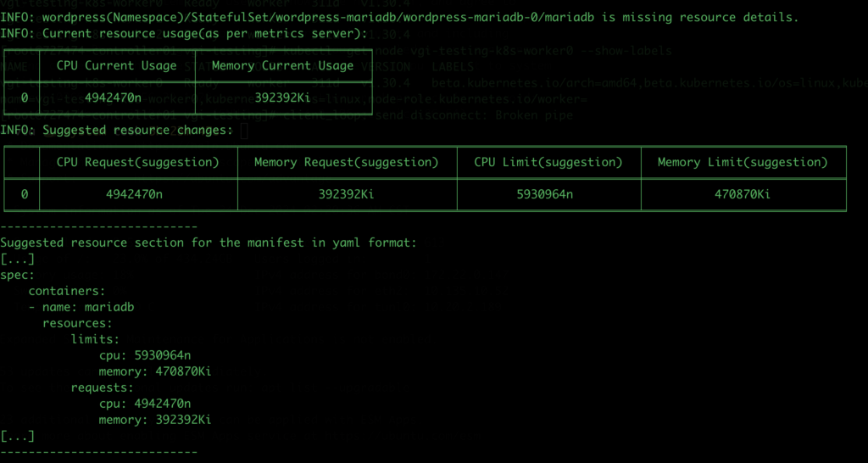The height and width of the screenshot is (463, 868).
Task: Click the CPU Limit(suggestion) column header
Action: [x=548, y=162]
